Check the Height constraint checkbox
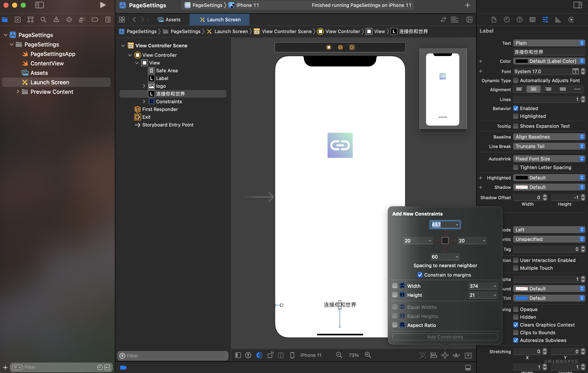588x373 pixels. coord(395,295)
